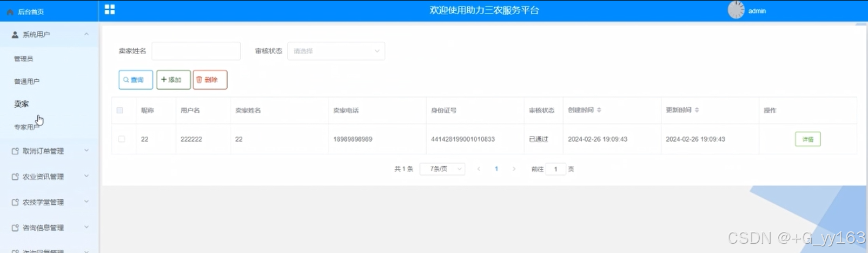The height and width of the screenshot is (253, 868).
Task: Open 管理员 in the sidebar
Action: [23, 59]
